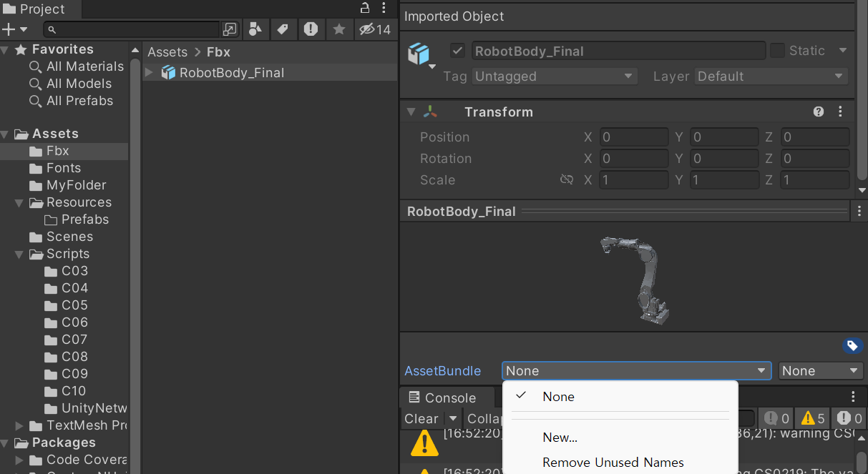The width and height of the screenshot is (868, 474).
Task: Select the MyFolder folder
Action: click(x=76, y=185)
